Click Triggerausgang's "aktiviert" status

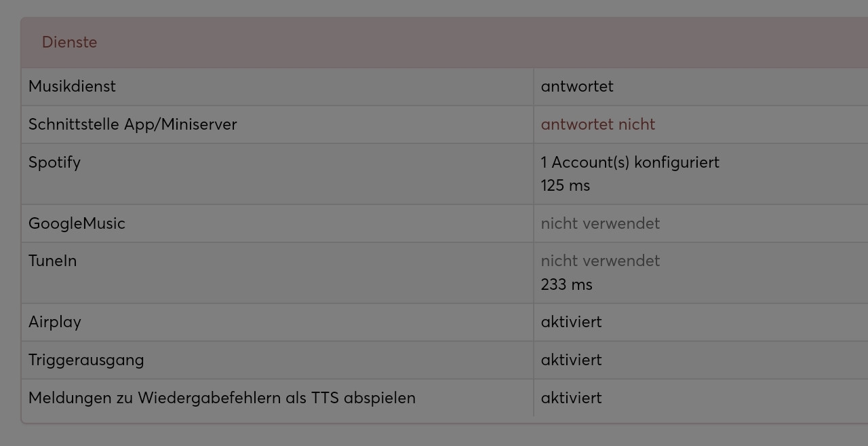click(x=571, y=360)
